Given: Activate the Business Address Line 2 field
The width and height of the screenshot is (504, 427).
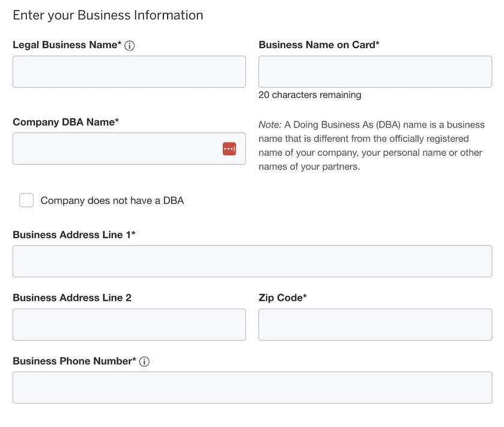Looking at the screenshot, I should point(129,324).
